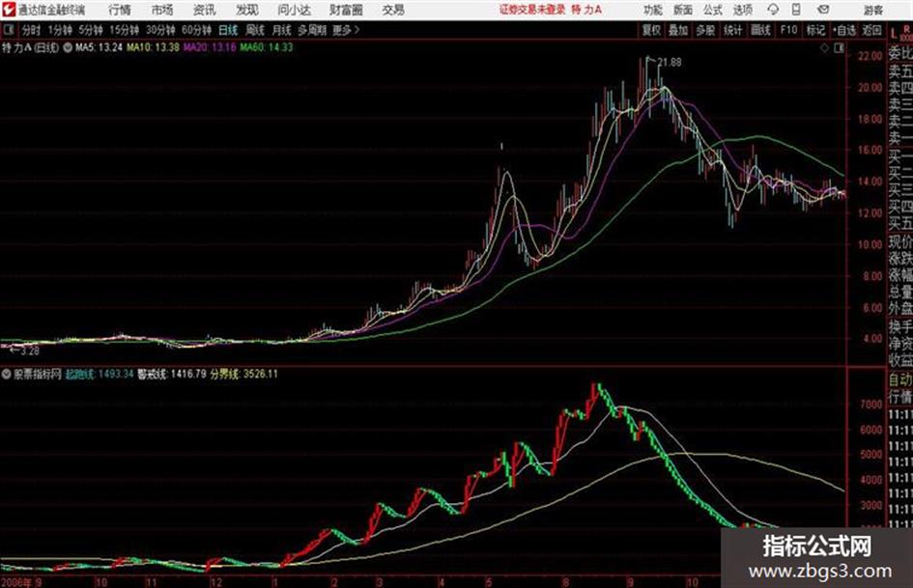Click the mobile phone icon
Viewport: 913px width, 588px height.
point(796,10)
